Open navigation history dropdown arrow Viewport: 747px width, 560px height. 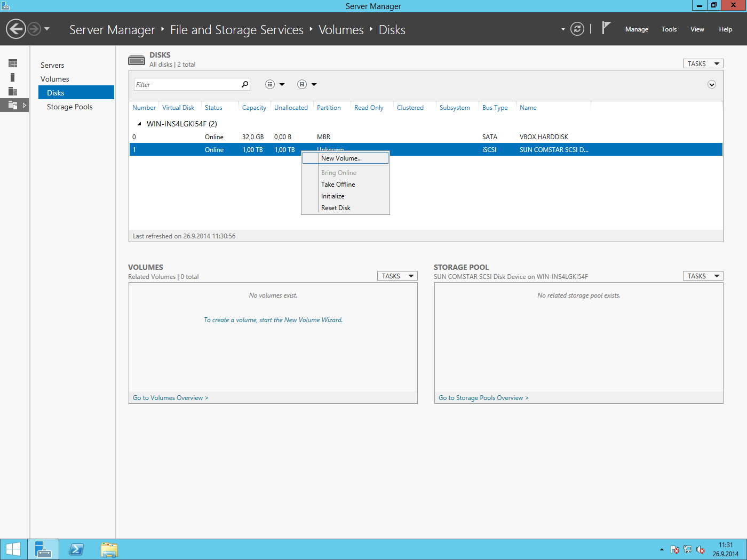[x=47, y=29]
